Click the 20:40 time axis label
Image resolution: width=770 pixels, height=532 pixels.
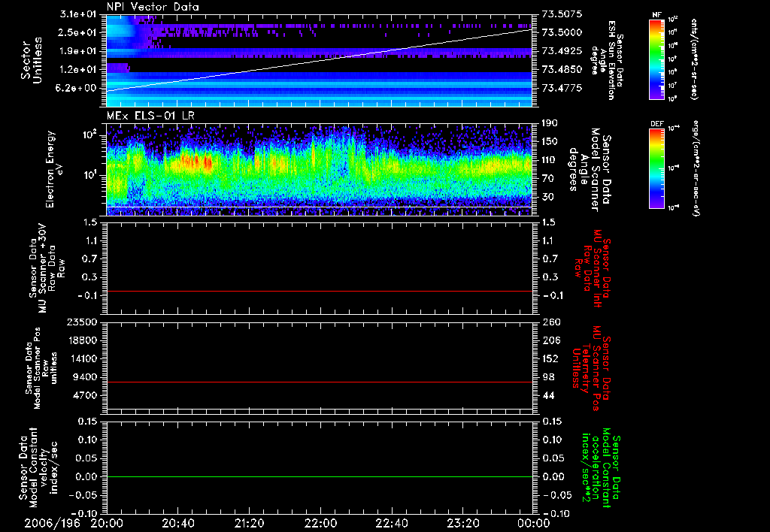[177, 522]
